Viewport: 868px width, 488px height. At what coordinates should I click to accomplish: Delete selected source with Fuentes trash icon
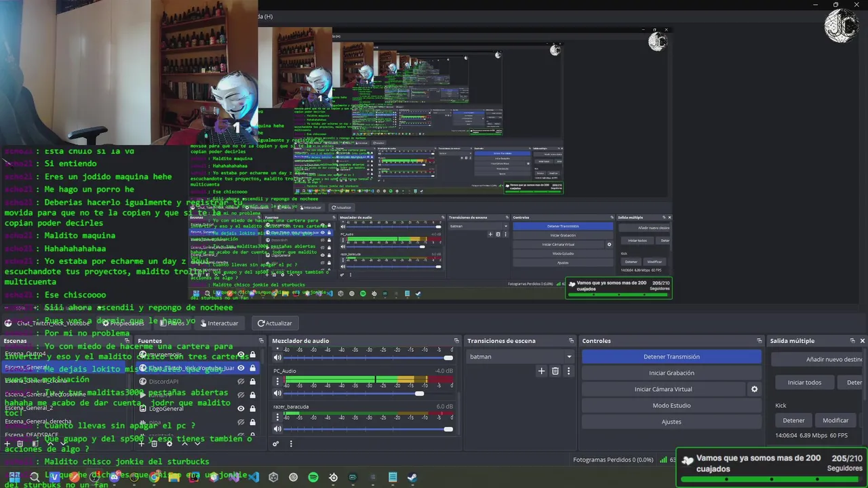(154, 443)
